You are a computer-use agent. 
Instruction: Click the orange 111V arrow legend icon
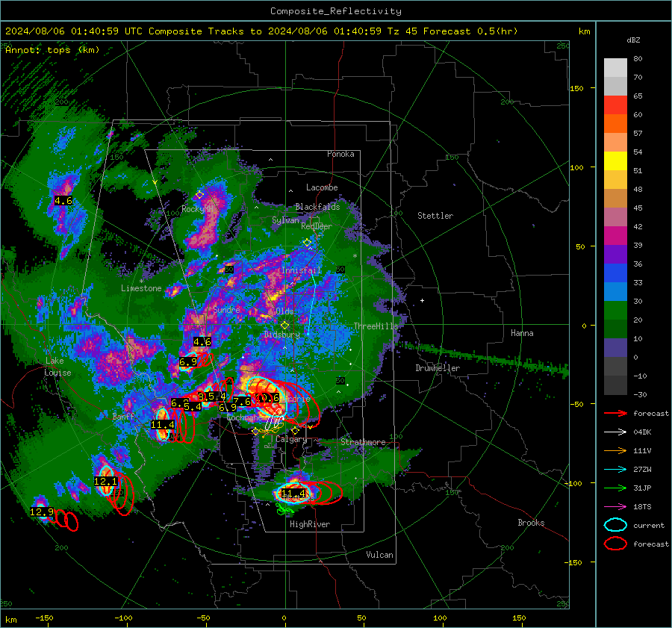(615, 450)
